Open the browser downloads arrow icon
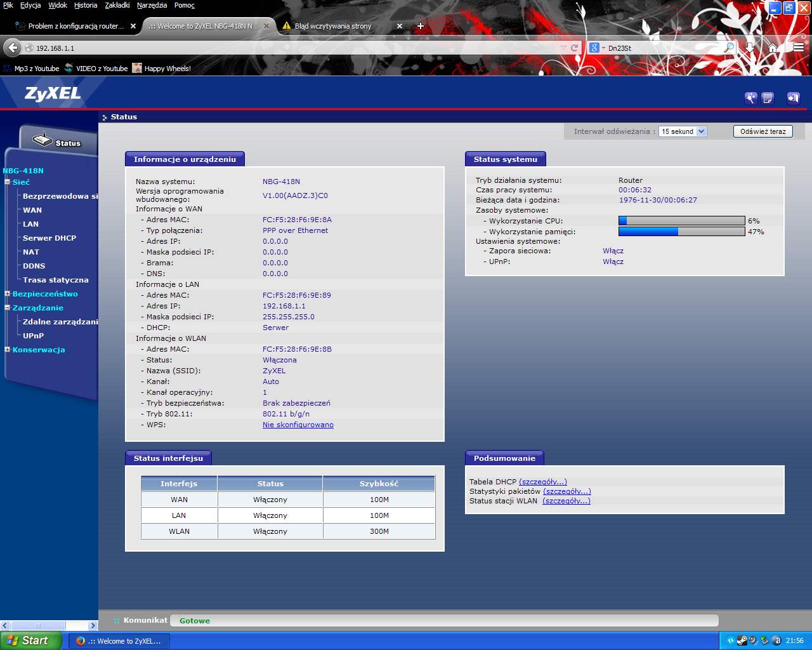The image size is (812, 650). click(x=750, y=48)
